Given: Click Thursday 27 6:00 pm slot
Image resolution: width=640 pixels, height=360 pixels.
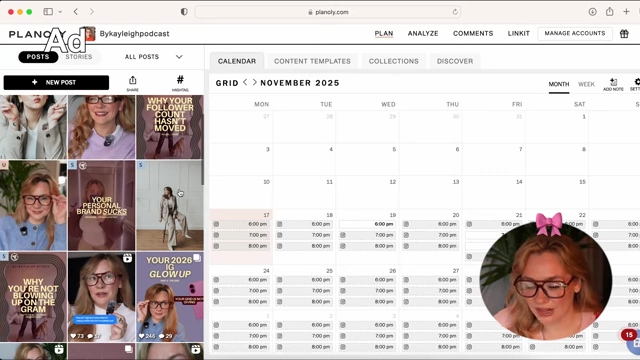Looking at the screenshot, I should (431, 280).
